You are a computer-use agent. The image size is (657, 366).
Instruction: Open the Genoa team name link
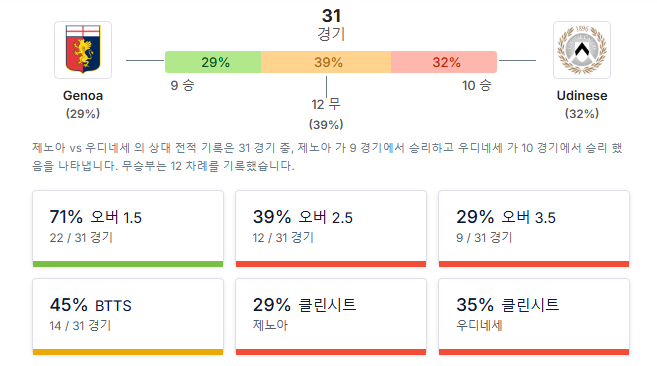(x=83, y=96)
